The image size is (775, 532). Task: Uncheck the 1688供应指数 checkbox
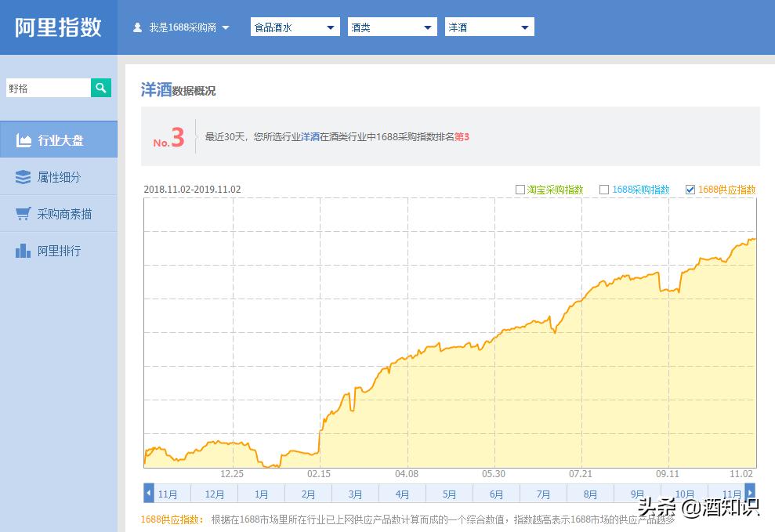point(690,190)
